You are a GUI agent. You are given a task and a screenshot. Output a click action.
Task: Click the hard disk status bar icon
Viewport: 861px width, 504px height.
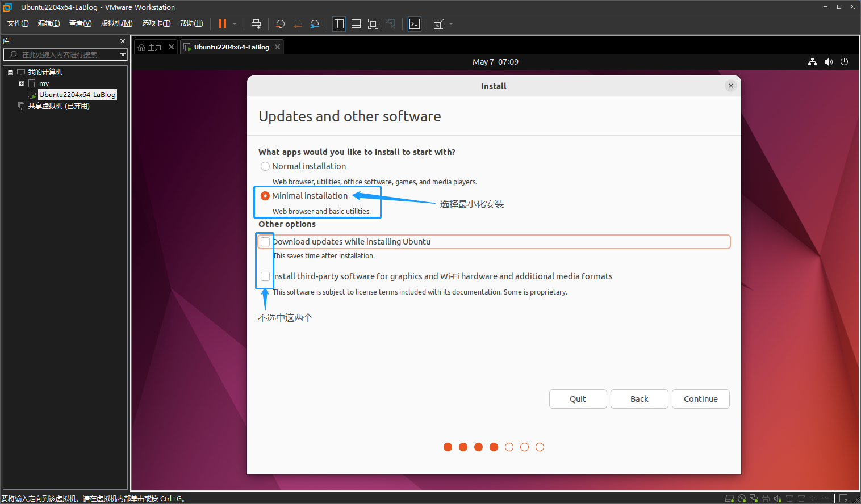point(730,499)
